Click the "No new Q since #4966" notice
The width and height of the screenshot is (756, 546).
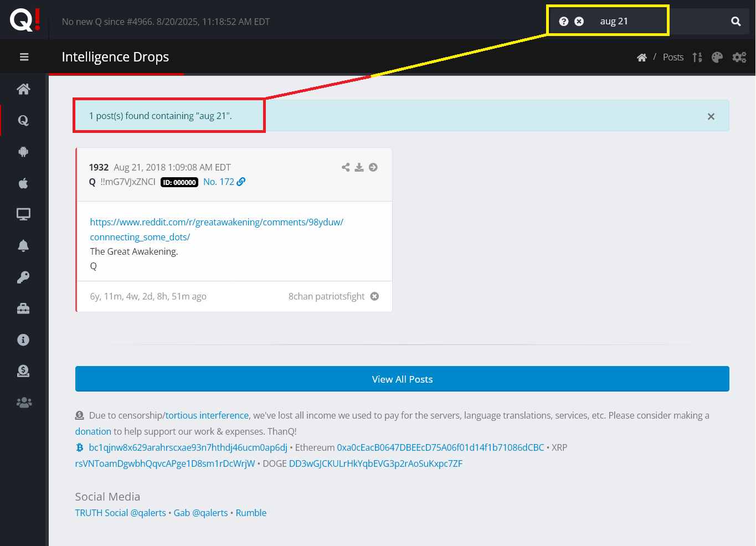(x=166, y=22)
